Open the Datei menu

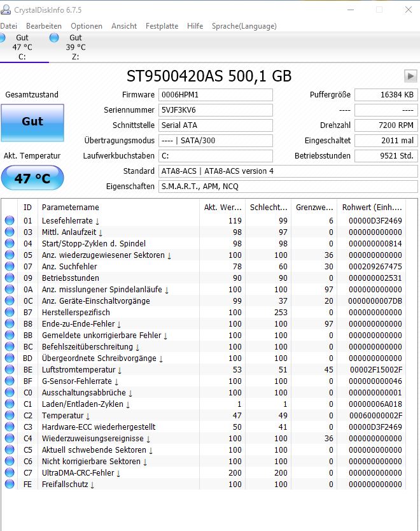pyautogui.click(x=8, y=26)
